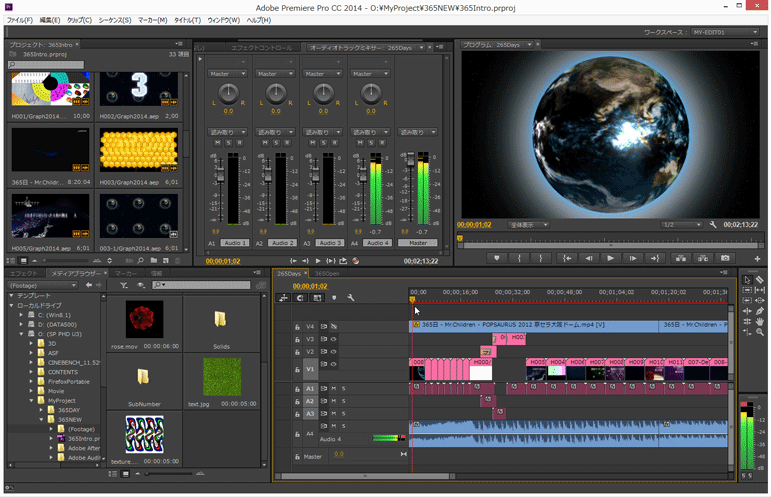The height and width of the screenshot is (497, 771).
Task: Select the Zoom magnifier tool
Action: (x=760, y=332)
